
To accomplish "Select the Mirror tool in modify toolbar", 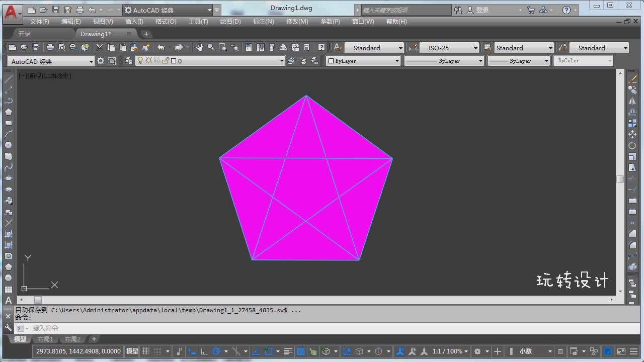I will pyautogui.click(x=632, y=101).
